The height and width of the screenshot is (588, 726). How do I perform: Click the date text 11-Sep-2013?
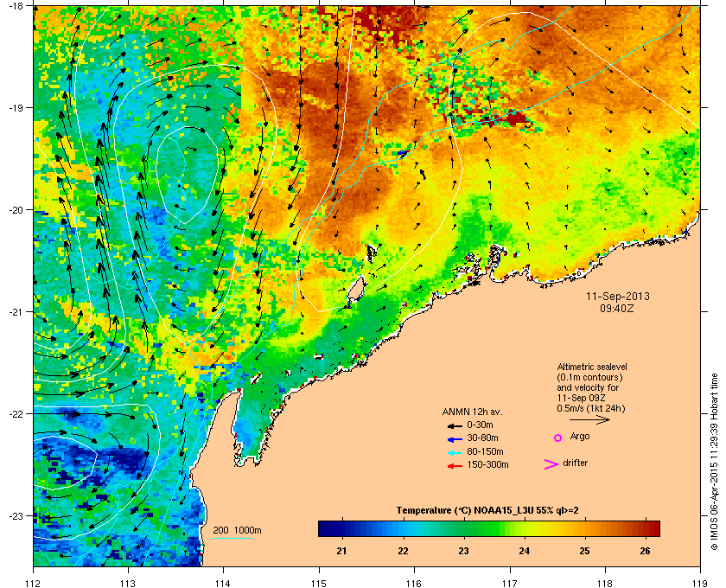(618, 297)
